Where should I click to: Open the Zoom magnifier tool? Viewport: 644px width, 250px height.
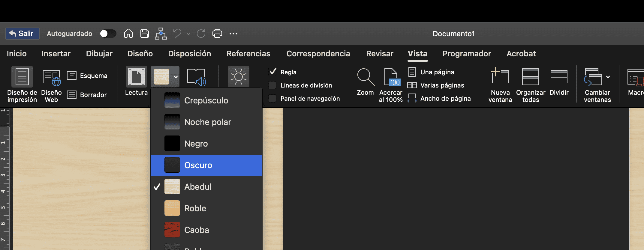(x=366, y=82)
